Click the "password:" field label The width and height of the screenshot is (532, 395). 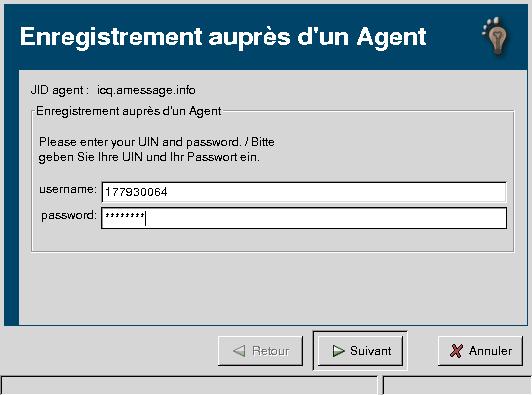(x=69, y=216)
